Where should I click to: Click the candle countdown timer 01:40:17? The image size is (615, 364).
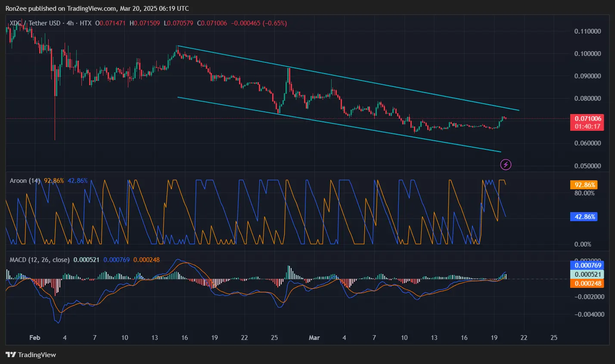587,125
